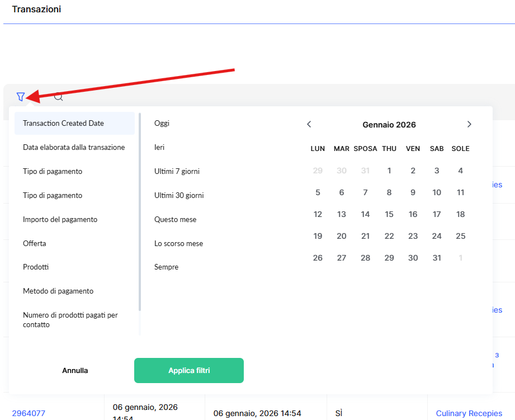This screenshot has height=420, width=515.
Task: Advance to next month in calendar
Action: [x=469, y=124]
